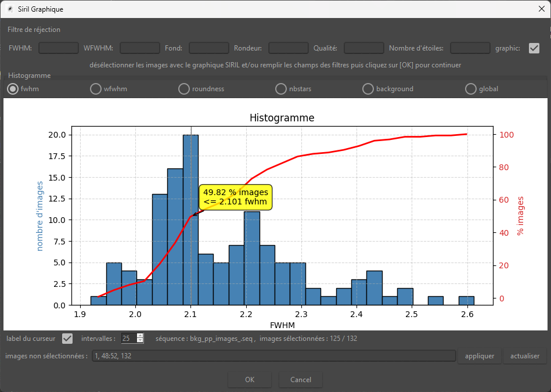Switch histogram to nbstars
The width and height of the screenshot is (551, 392).
[x=281, y=89]
